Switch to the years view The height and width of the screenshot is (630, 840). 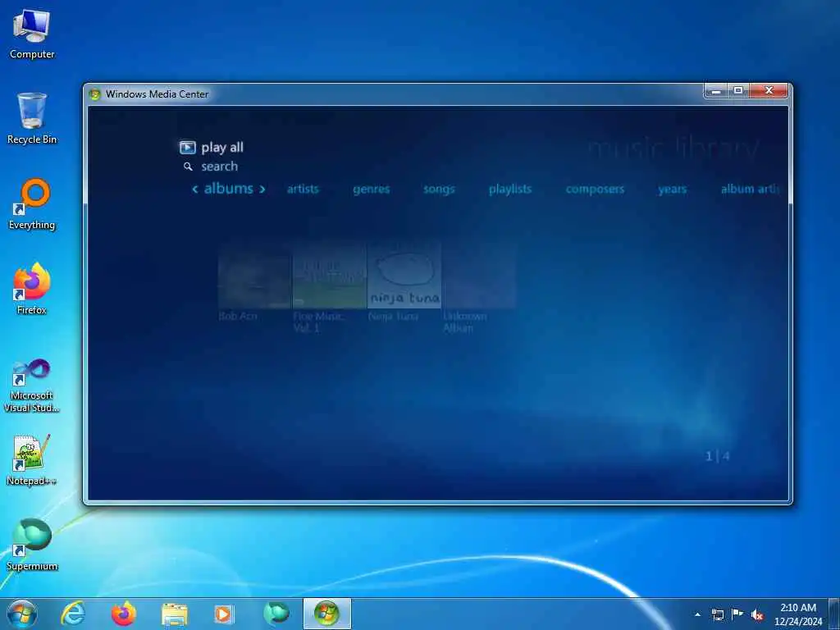tap(673, 189)
